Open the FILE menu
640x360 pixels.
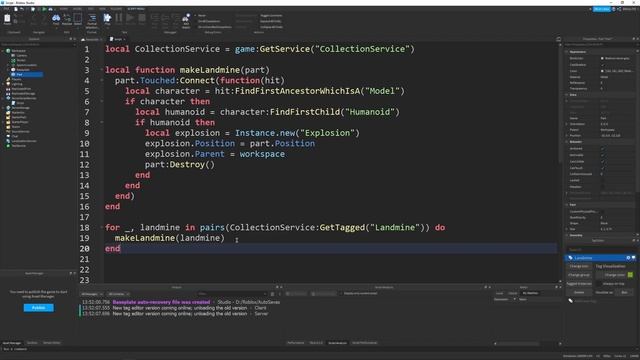7,9
